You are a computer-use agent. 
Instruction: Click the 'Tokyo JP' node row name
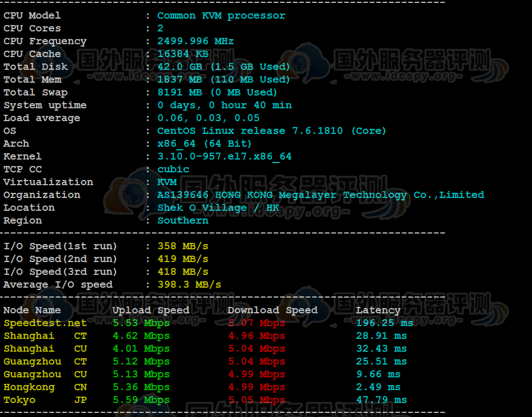click(45, 400)
